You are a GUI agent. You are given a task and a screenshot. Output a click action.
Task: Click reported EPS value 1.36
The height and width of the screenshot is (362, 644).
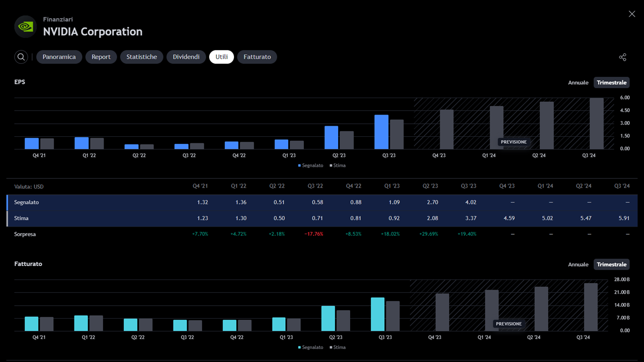click(240, 202)
